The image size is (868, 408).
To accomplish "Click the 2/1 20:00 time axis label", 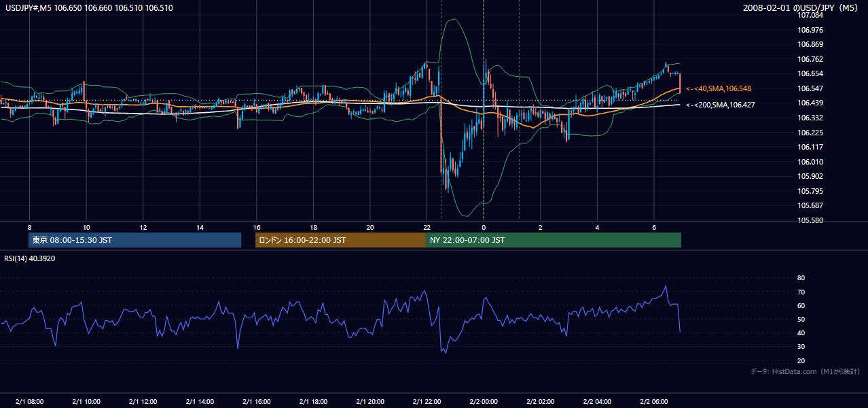I will [370, 401].
